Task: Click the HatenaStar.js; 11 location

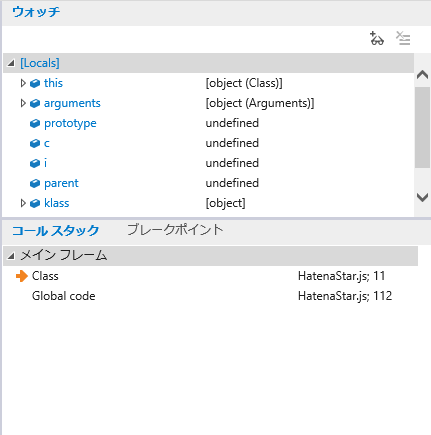Action: (342, 276)
